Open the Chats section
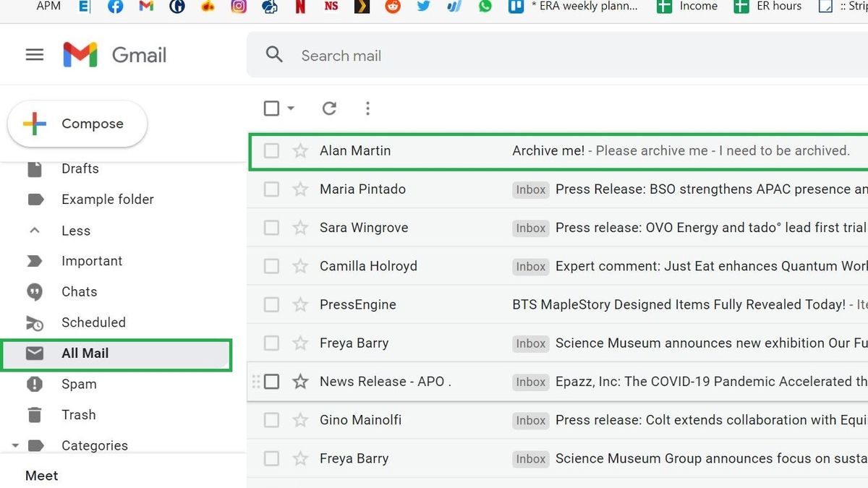 click(78, 291)
